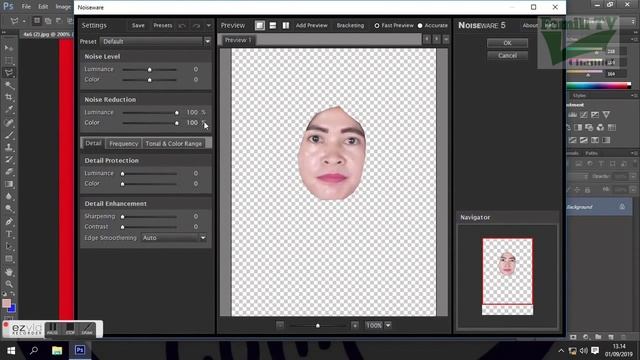Select the Pen tool
640x360 pixels.
point(9,222)
